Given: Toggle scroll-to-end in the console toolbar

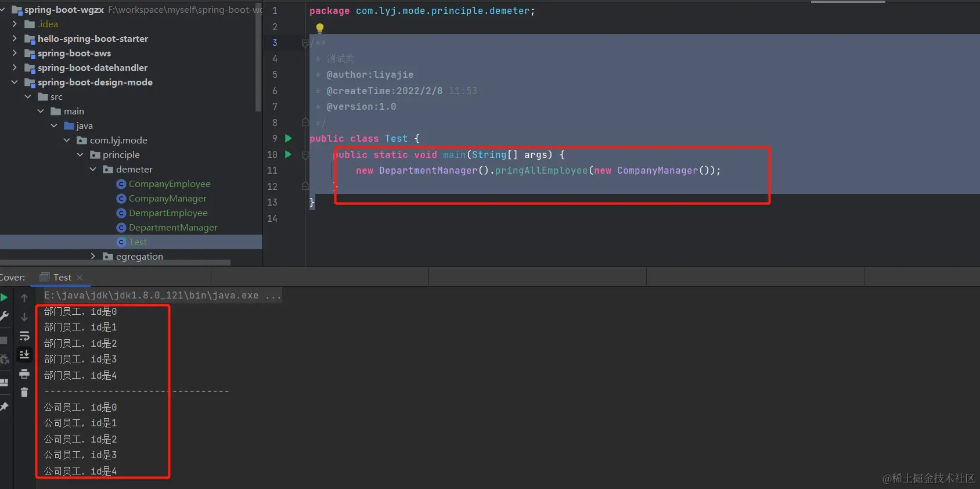Looking at the screenshot, I should (24, 354).
